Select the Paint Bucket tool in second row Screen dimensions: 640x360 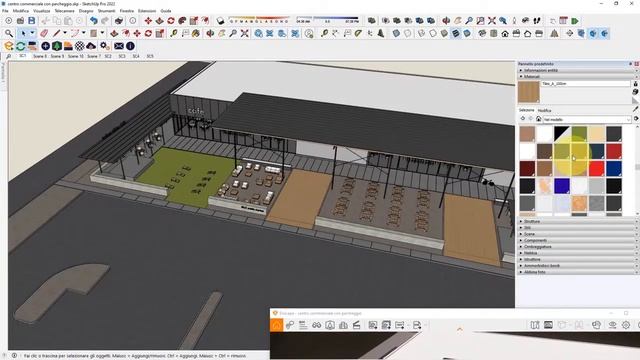click(196, 33)
